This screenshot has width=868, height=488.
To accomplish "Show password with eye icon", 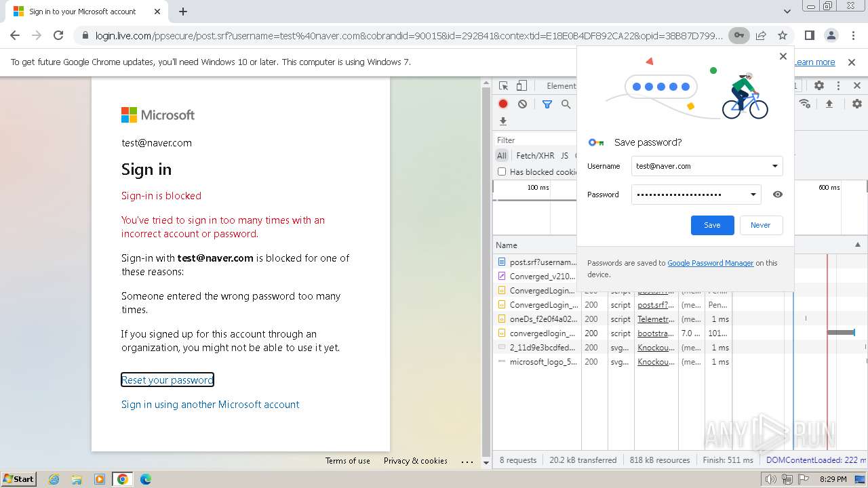I will tap(778, 195).
